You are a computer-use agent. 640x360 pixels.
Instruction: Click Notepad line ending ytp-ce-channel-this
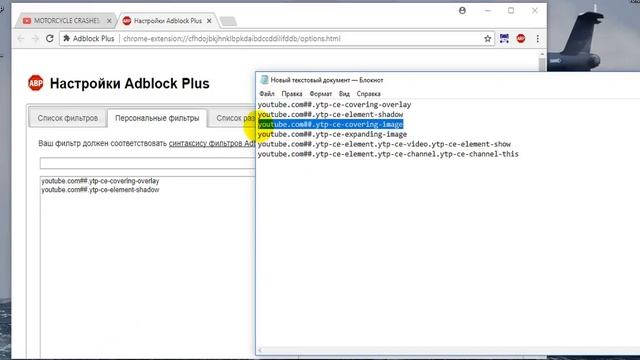[x=388, y=154]
